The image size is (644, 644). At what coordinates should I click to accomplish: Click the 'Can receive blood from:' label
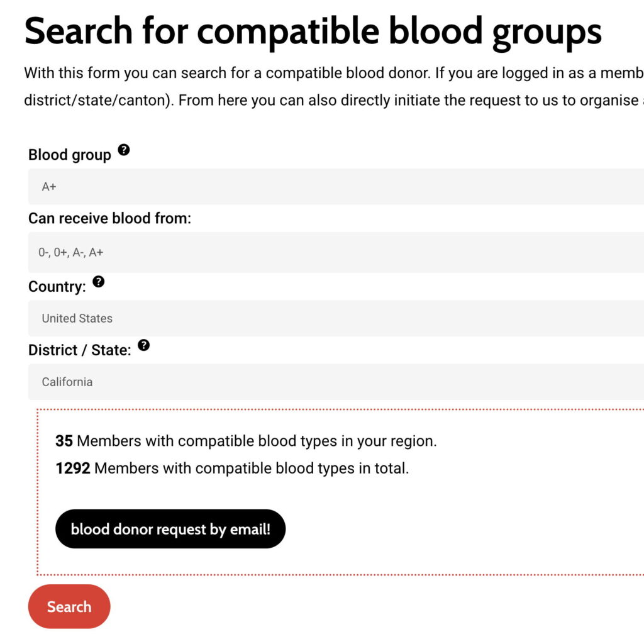[109, 218]
